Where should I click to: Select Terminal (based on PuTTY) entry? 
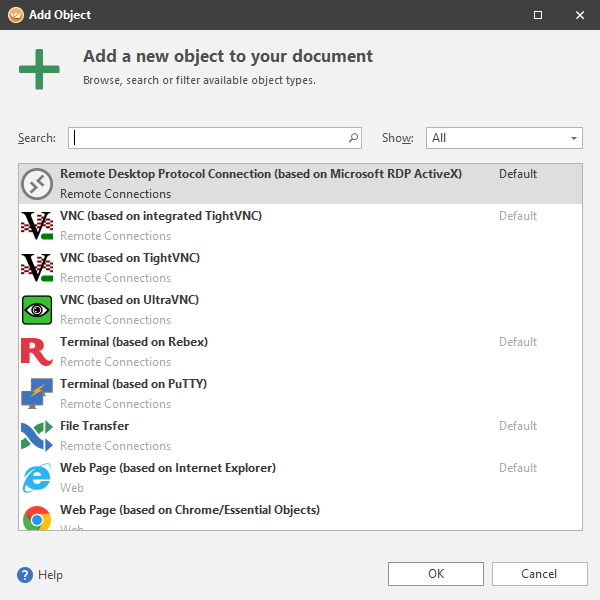pos(133,384)
